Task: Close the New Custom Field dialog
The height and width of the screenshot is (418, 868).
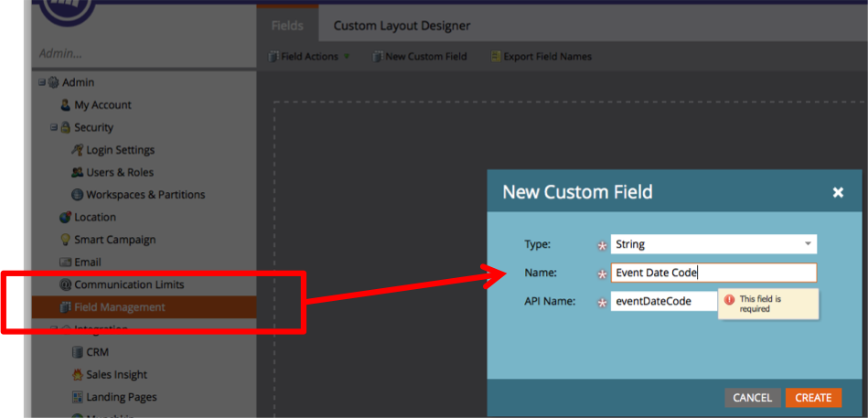Action: pos(838,192)
